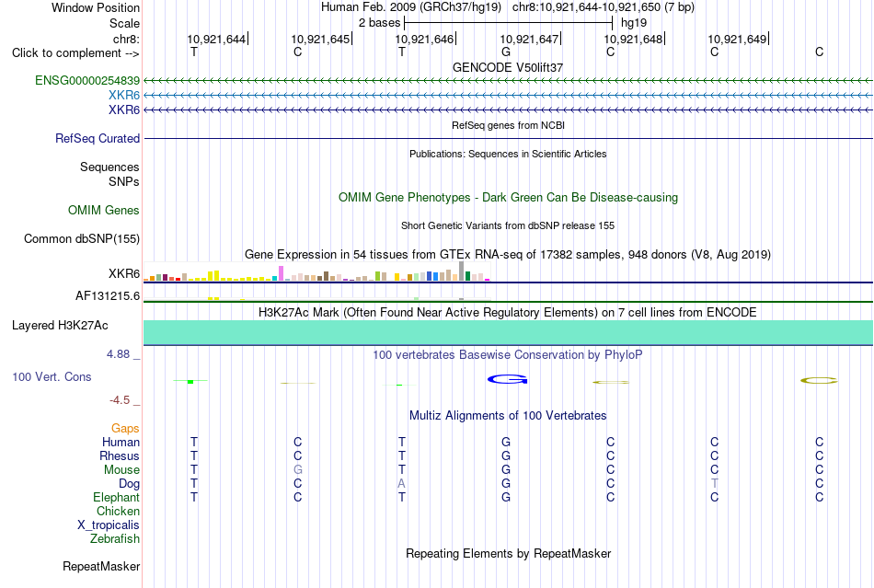This screenshot has height=588, width=874.
Task: Click 'Publications: Sequences in Scientific Articles' title
Action: coord(508,154)
